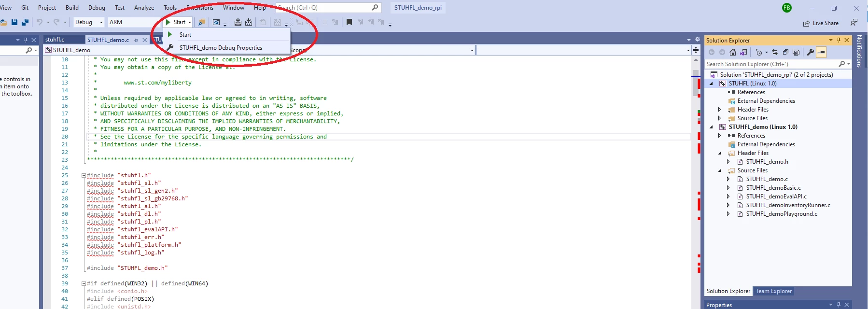Open STUHFL_demoPlayground.c file
Image resolution: width=868 pixels, height=309 pixels.
782,214
